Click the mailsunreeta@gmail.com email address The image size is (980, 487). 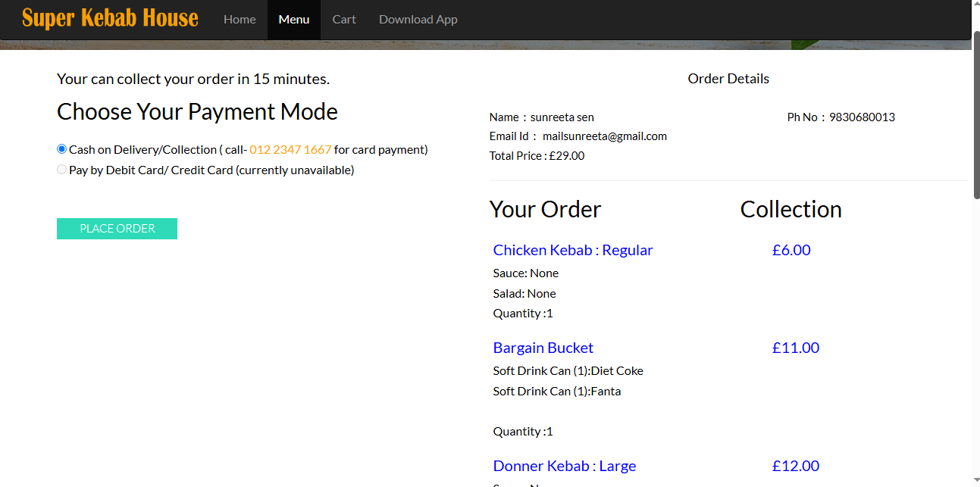tap(604, 136)
